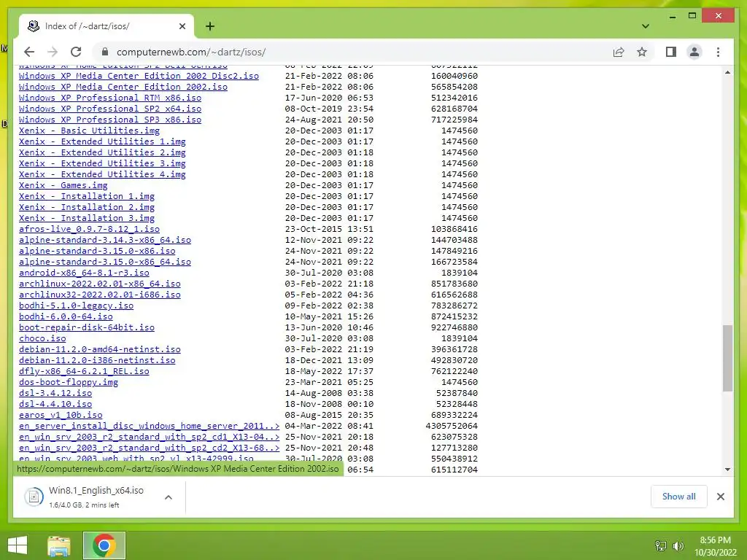
Task: Close the Index of /~dartz/isos/ tab
Action: pos(182,26)
